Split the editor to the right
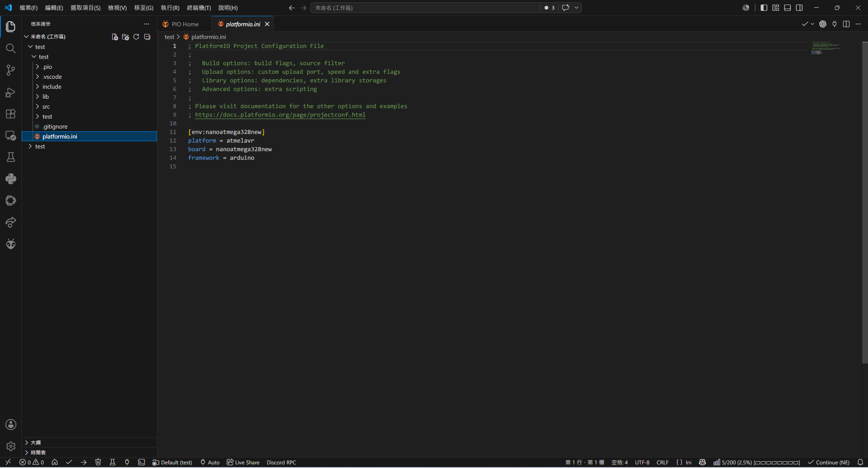This screenshot has width=868, height=468. coord(846,24)
